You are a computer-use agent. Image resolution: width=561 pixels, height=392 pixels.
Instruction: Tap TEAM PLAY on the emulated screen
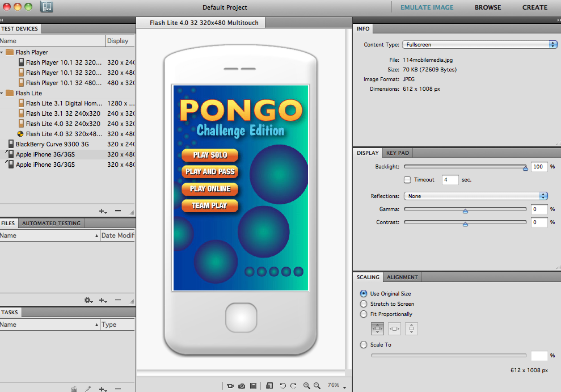[210, 205]
